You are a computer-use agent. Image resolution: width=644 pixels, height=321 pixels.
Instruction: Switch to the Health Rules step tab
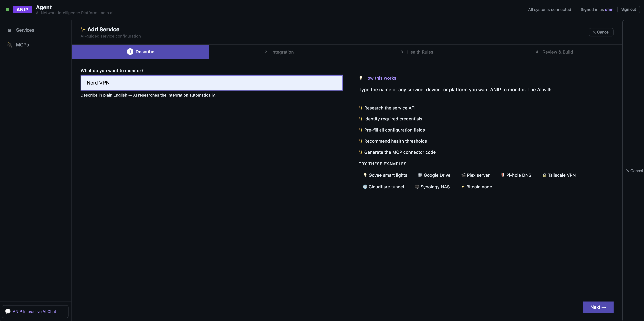(417, 52)
